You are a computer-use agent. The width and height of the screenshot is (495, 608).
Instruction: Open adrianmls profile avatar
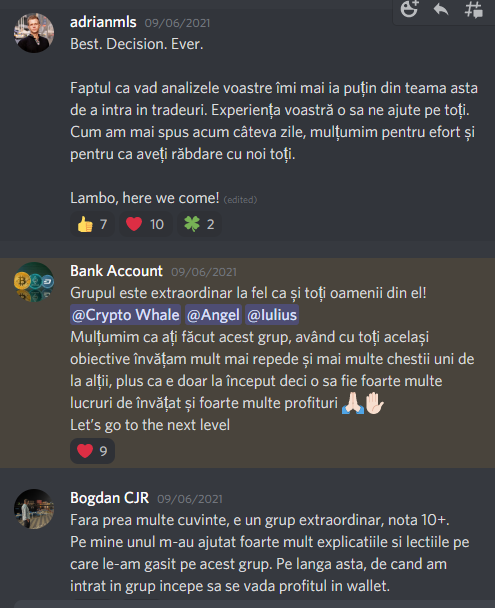34,33
